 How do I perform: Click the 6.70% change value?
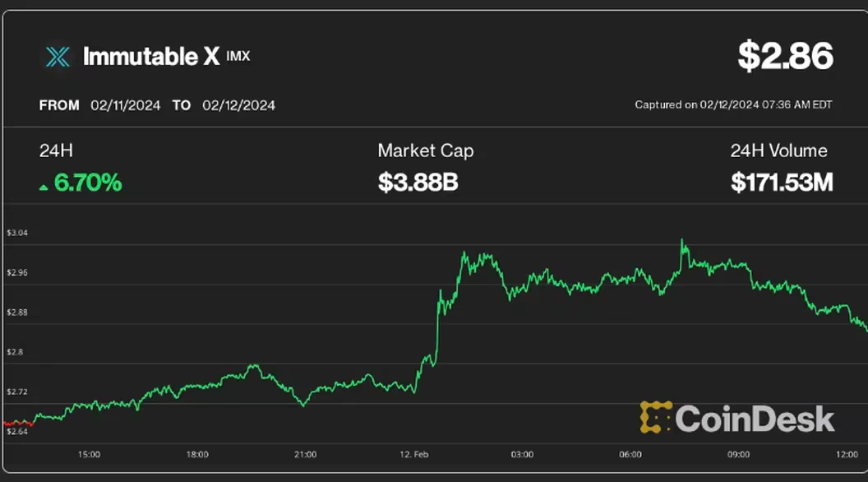pyautogui.click(x=88, y=183)
